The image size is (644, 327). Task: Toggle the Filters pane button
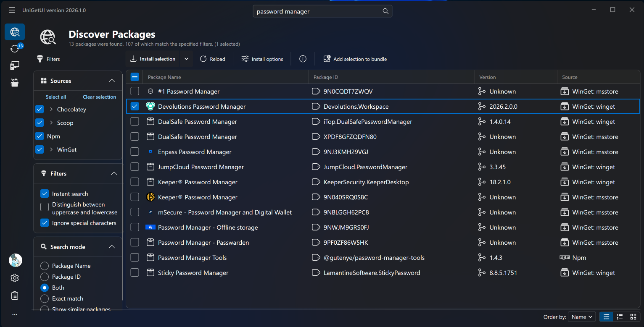click(x=48, y=59)
